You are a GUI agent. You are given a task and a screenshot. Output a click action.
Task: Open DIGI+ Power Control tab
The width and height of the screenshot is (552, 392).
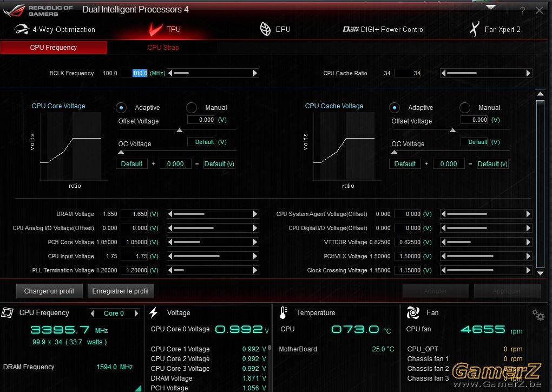point(384,30)
